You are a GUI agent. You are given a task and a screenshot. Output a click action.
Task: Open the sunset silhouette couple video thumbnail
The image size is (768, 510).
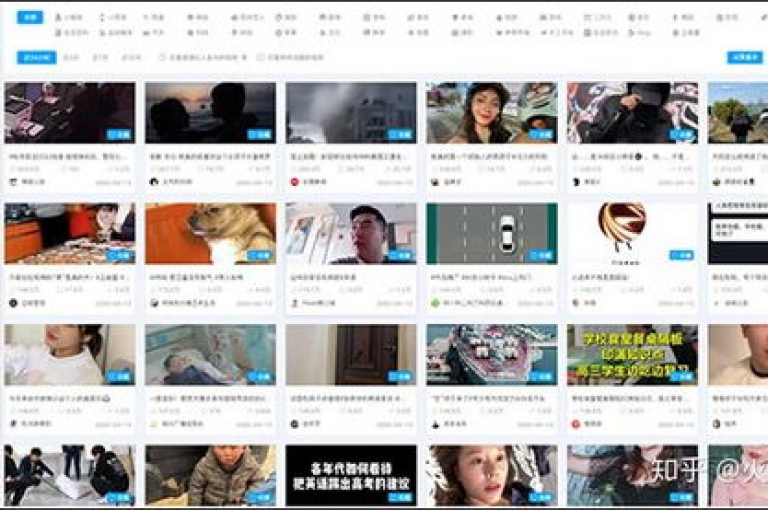click(x=211, y=113)
